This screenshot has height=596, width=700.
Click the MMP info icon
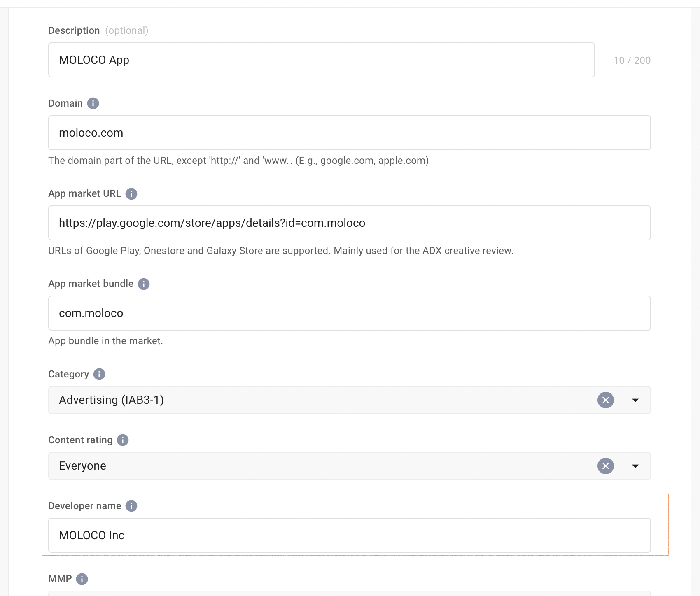coord(82,579)
